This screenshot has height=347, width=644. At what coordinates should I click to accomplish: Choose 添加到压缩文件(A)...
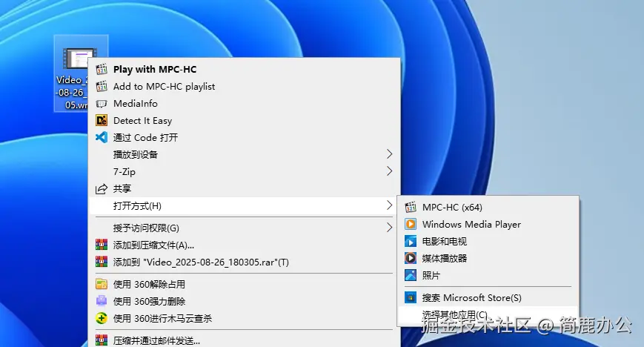coord(245,245)
